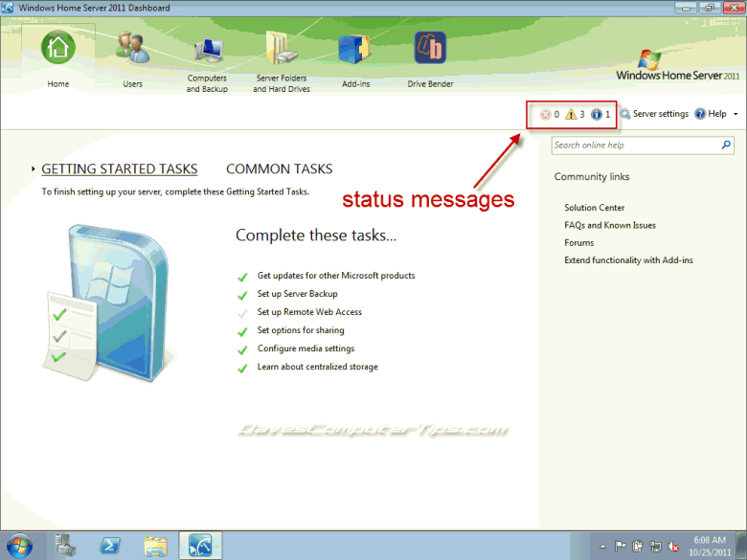
Task: Open the Forums community link
Action: coord(578,243)
